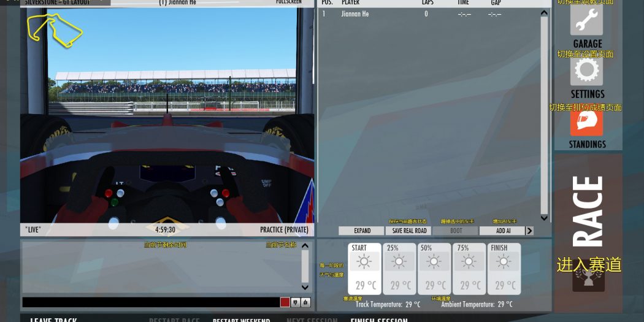Show more buttons with right arrow beside ADD AI
The height and width of the screenshot is (322, 644).
point(529,231)
